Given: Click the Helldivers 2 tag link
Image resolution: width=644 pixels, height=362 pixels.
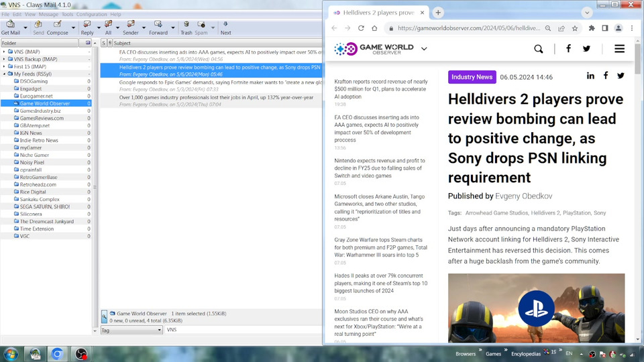Looking at the screenshot, I should pos(545,213).
